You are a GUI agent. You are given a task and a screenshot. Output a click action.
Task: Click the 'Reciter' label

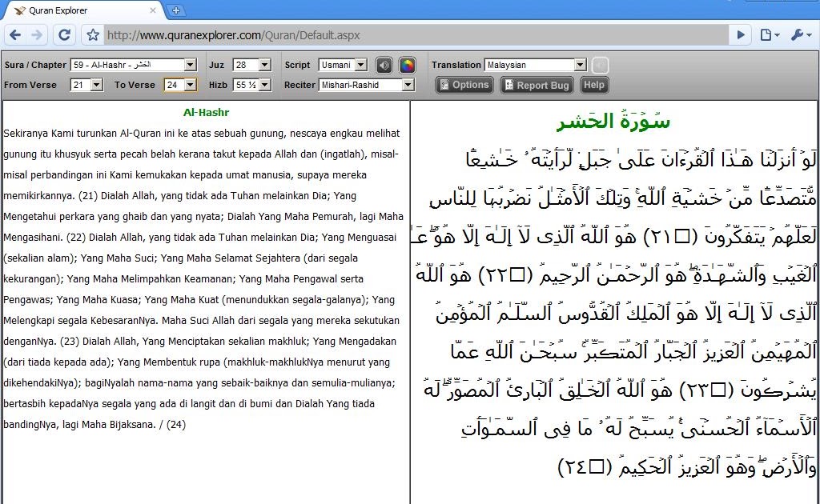(300, 85)
